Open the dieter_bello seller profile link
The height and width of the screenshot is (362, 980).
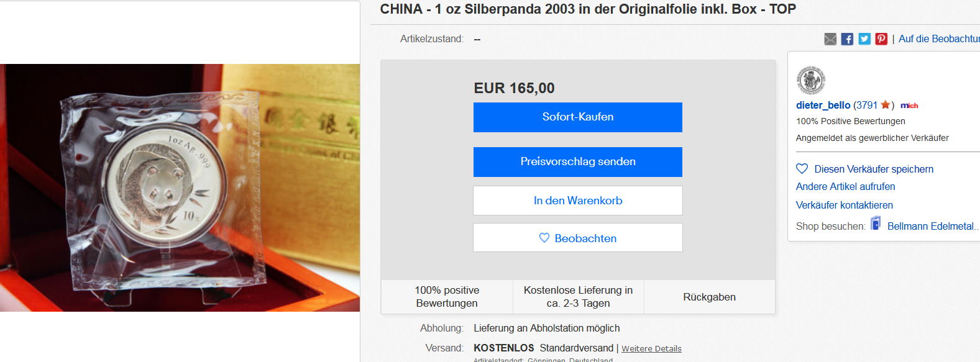(823, 105)
